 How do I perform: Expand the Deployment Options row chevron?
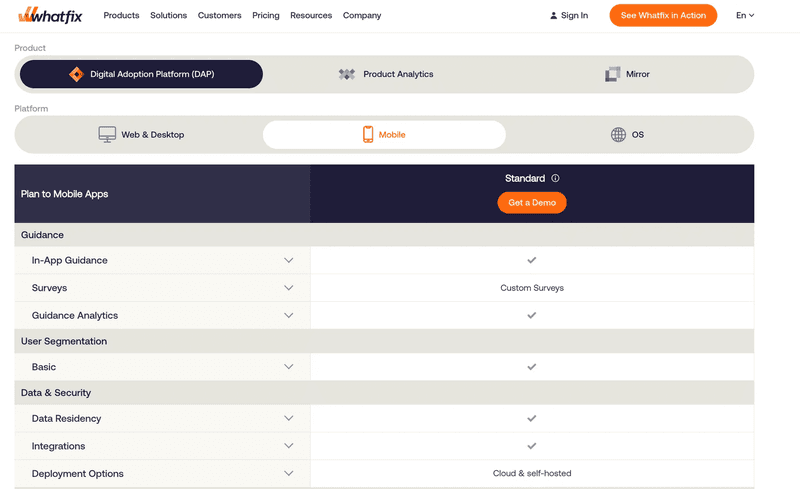click(x=289, y=474)
